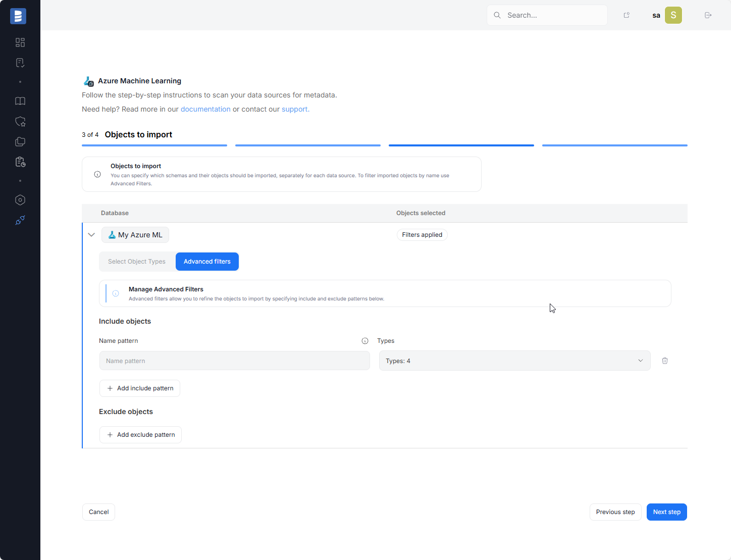Open the user avatar S menu

coord(673,15)
